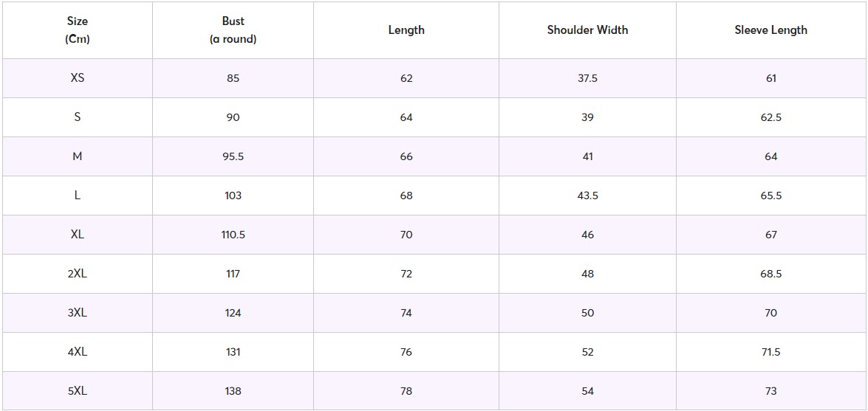The image size is (868, 411).
Task: Click the Size (Cm) column header
Action: (78, 30)
